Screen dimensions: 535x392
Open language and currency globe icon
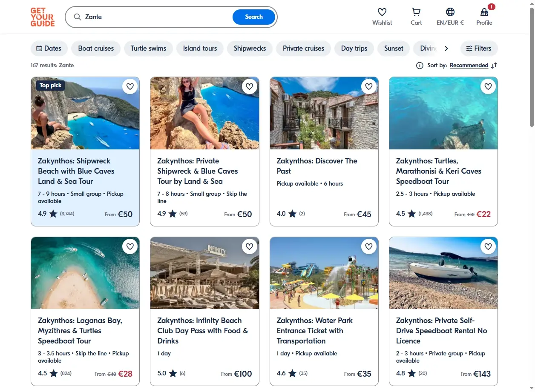[x=450, y=12]
